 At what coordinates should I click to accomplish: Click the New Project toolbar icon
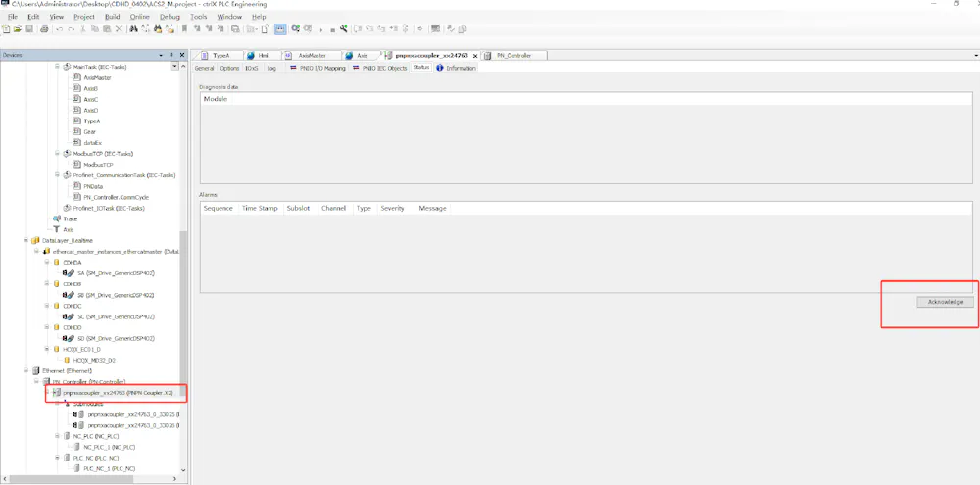click(6, 28)
